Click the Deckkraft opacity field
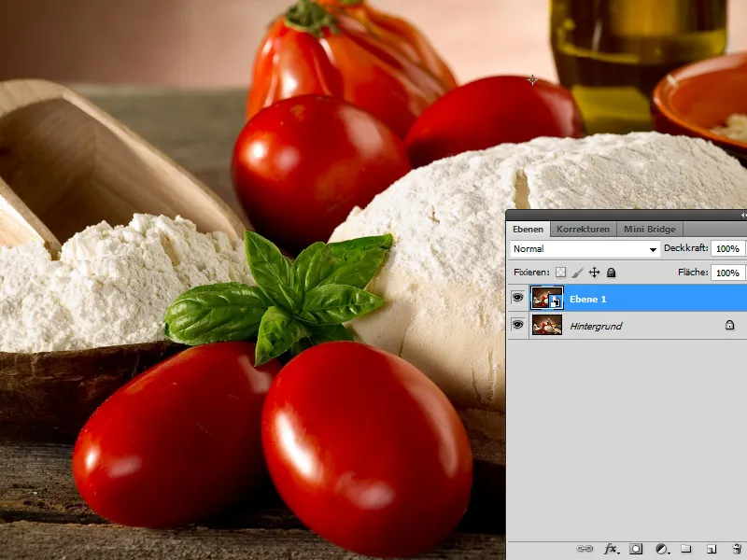The width and height of the screenshot is (747, 560). click(727, 248)
